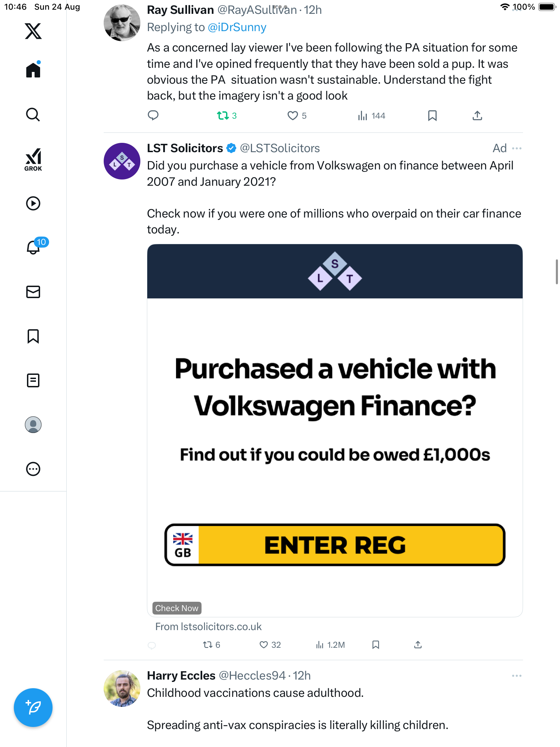Click the page scrollbar handle

point(557,271)
